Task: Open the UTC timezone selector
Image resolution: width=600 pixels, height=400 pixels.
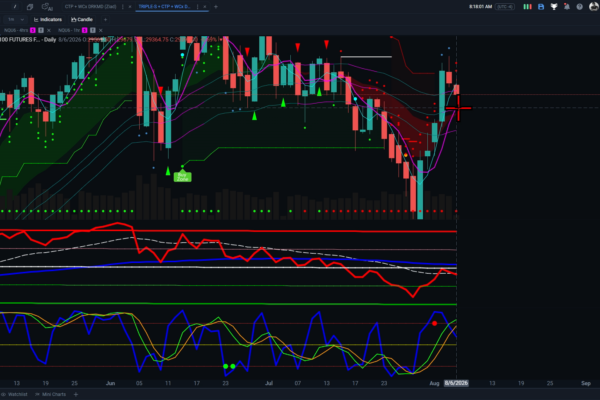Action: 505,7
